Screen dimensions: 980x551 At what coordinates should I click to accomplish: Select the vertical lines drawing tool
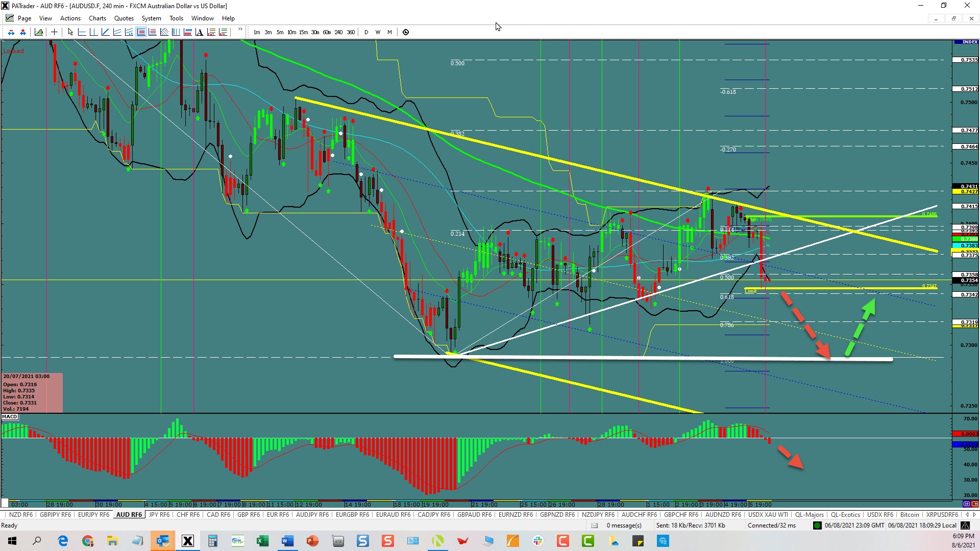[176, 32]
